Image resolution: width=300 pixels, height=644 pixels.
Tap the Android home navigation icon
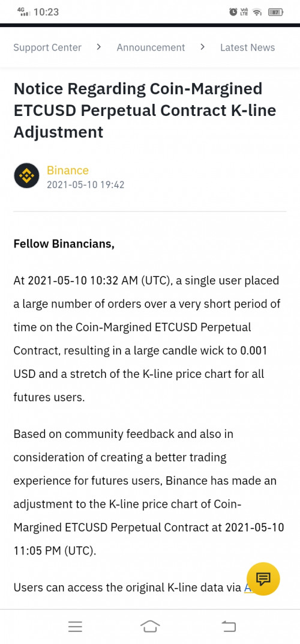click(150, 627)
